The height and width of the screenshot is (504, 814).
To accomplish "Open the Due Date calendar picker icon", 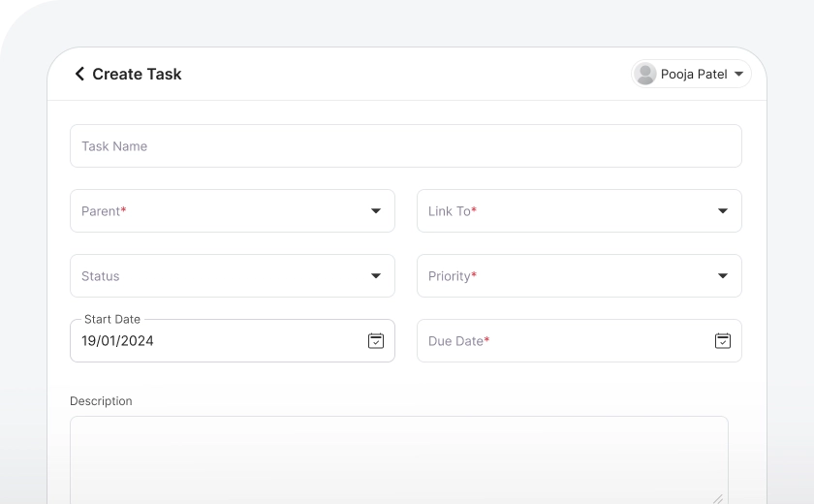I will 723,340.
